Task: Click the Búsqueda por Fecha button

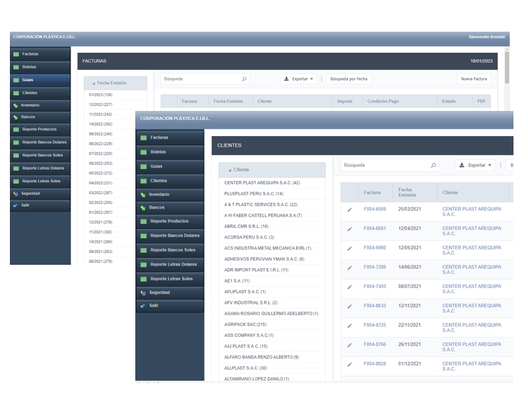Action: click(348, 79)
